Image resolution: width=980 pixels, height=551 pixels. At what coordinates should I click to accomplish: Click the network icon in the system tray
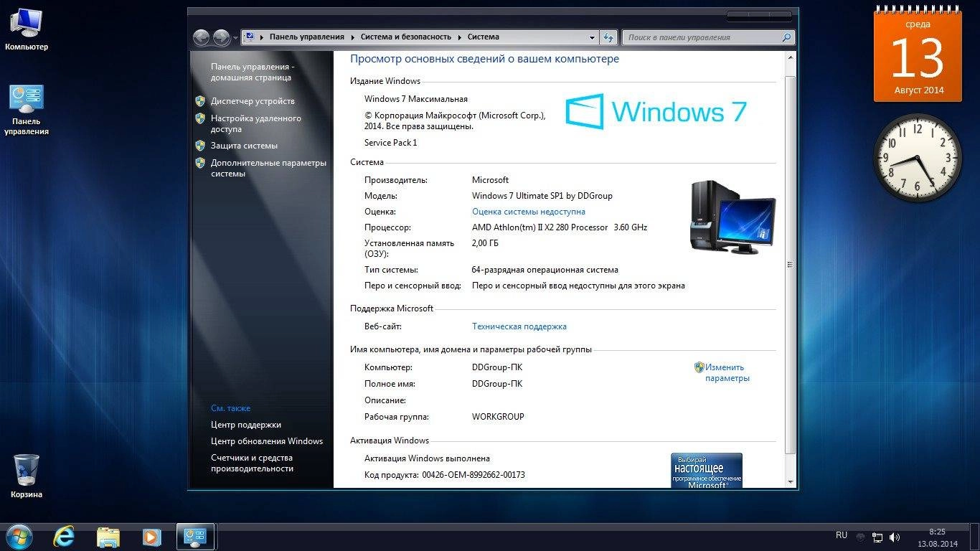point(877,536)
